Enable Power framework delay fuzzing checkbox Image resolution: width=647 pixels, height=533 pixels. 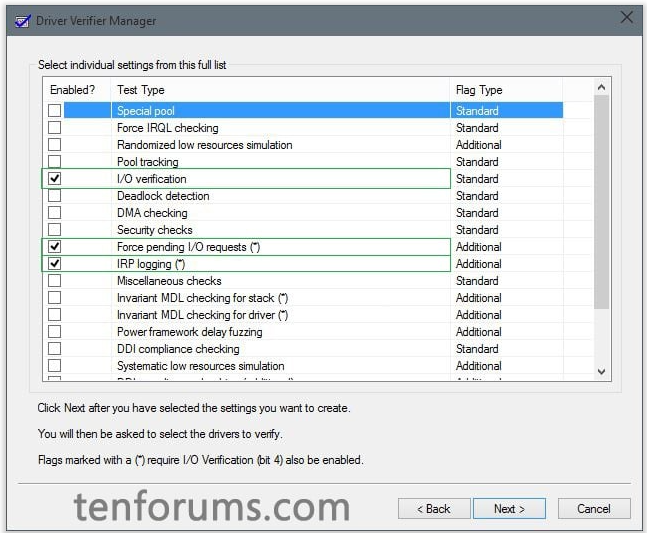click(x=54, y=332)
